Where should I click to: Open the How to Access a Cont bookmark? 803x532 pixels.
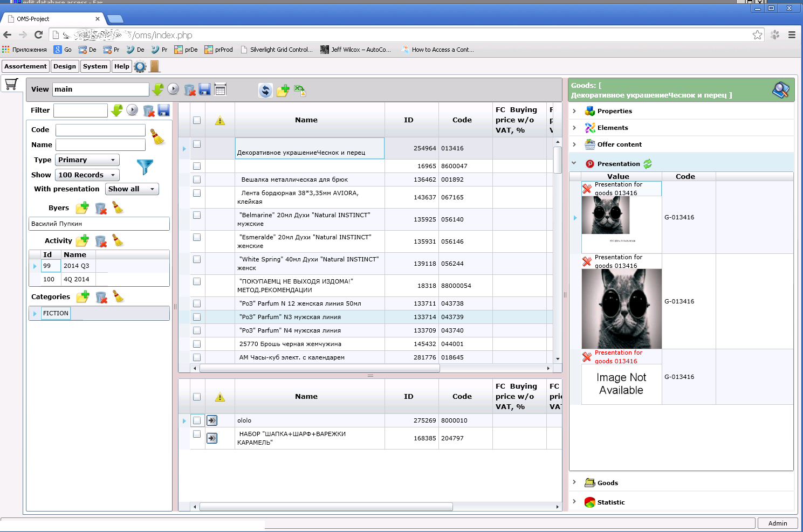(438, 50)
